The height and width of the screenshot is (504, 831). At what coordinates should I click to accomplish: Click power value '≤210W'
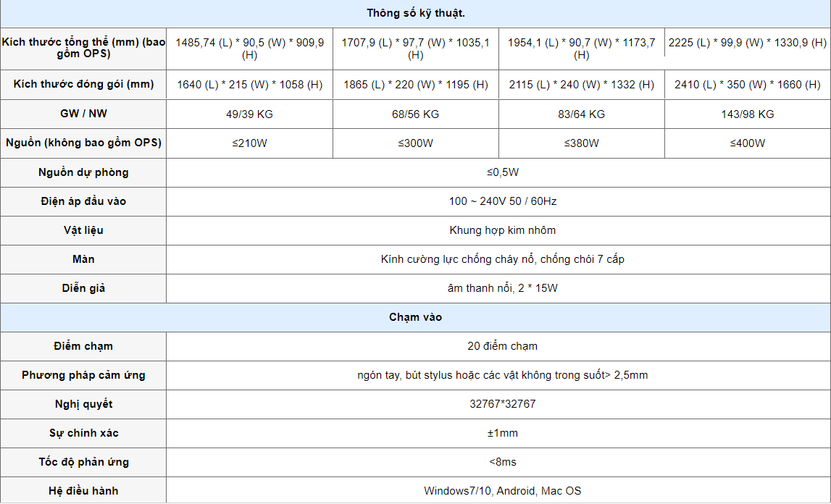point(250,143)
